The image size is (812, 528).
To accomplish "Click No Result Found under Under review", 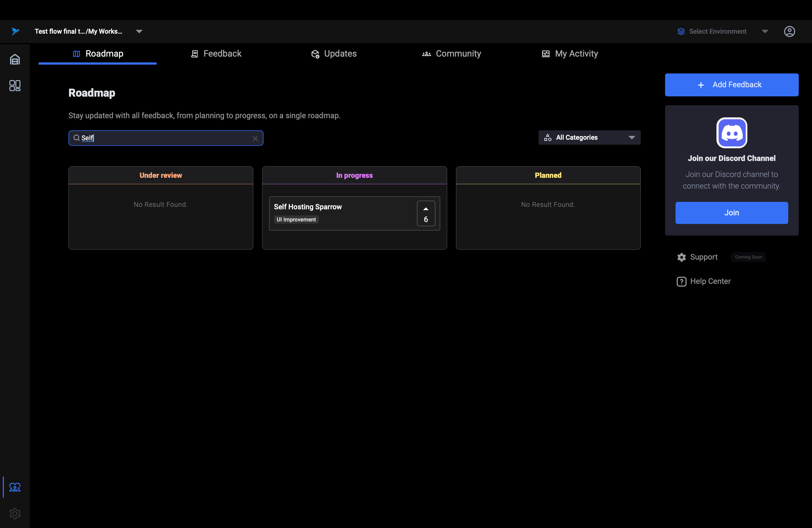I will point(161,205).
